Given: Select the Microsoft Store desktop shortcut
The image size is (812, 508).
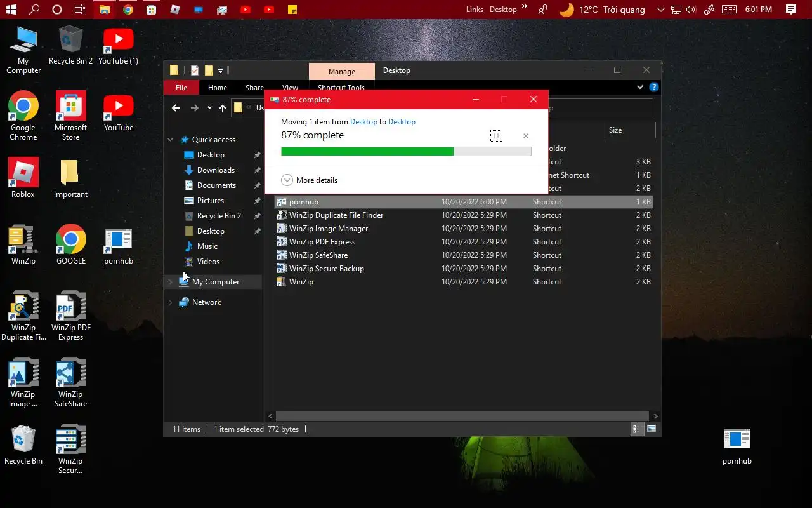Looking at the screenshot, I should click(70, 116).
